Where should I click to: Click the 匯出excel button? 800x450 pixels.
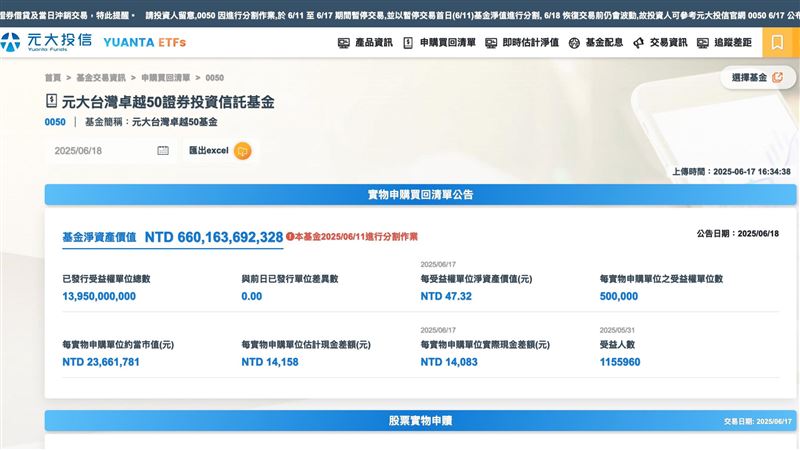coord(209,151)
